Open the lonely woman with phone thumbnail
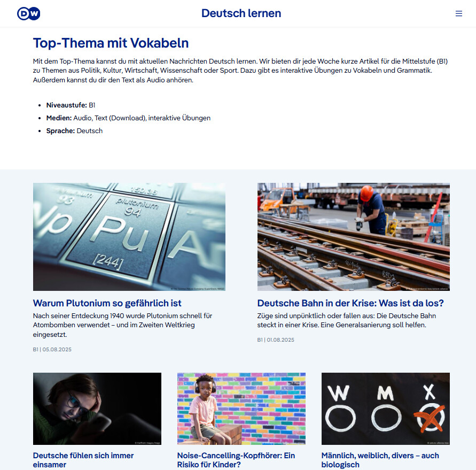This screenshot has height=470, width=476. tap(97, 409)
